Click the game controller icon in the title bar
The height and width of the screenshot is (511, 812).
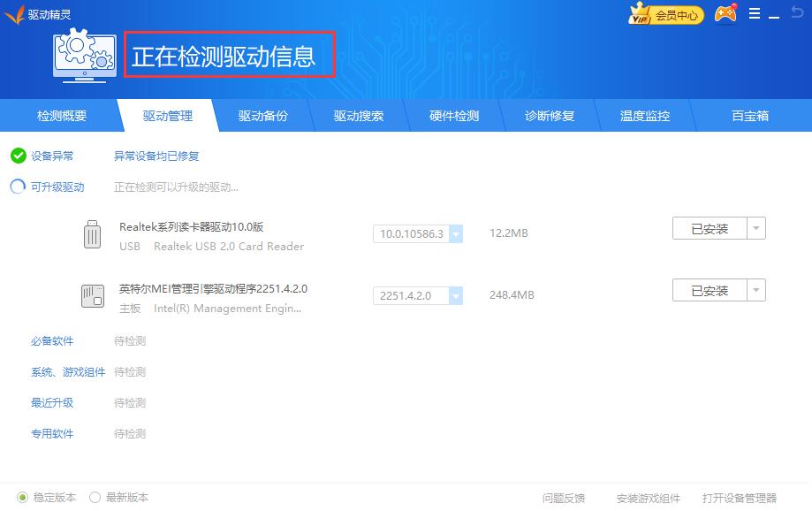tap(725, 13)
